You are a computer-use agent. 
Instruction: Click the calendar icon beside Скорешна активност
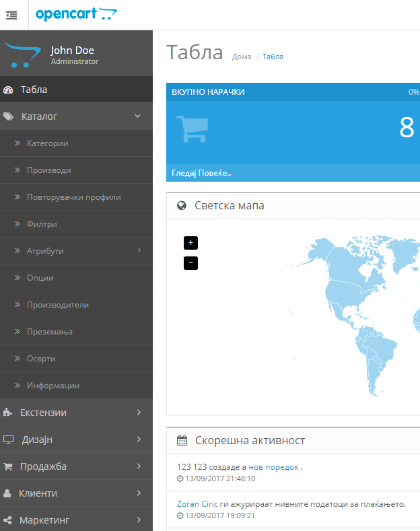(x=182, y=440)
